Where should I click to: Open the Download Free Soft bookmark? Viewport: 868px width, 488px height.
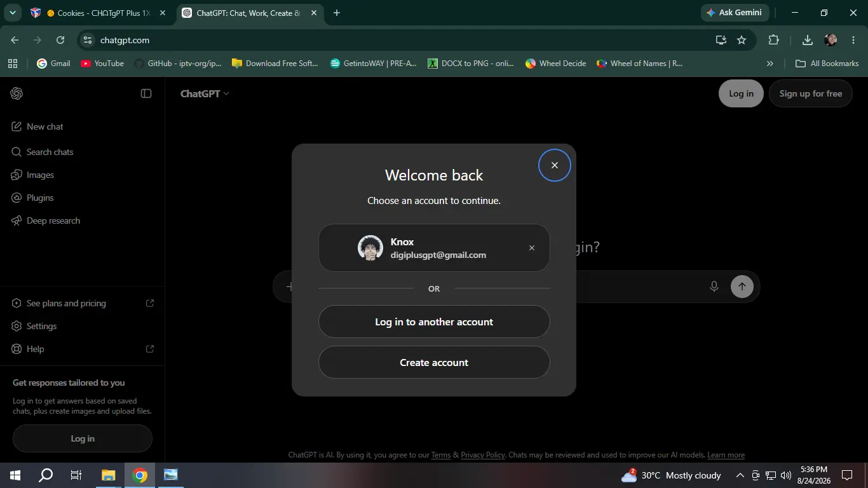point(275,64)
